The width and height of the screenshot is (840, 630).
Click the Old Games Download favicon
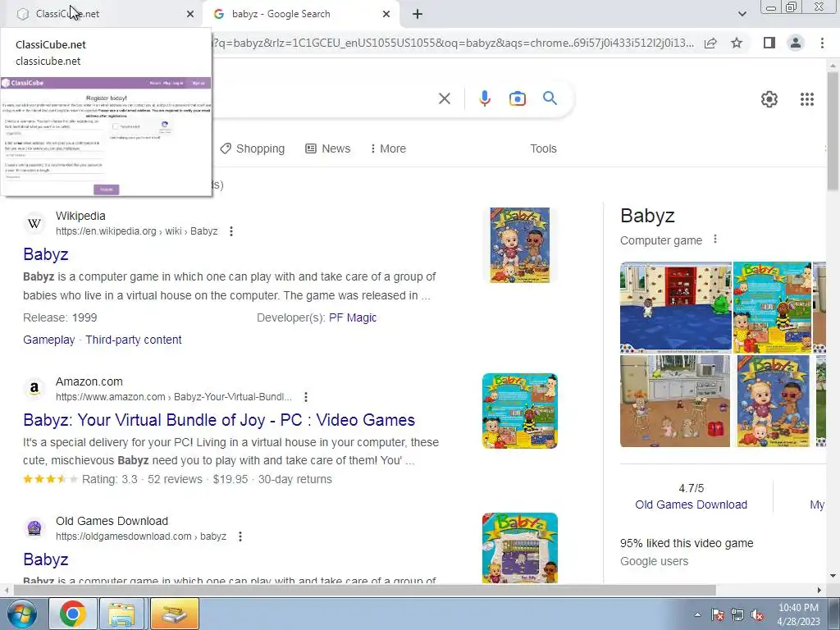click(34, 528)
